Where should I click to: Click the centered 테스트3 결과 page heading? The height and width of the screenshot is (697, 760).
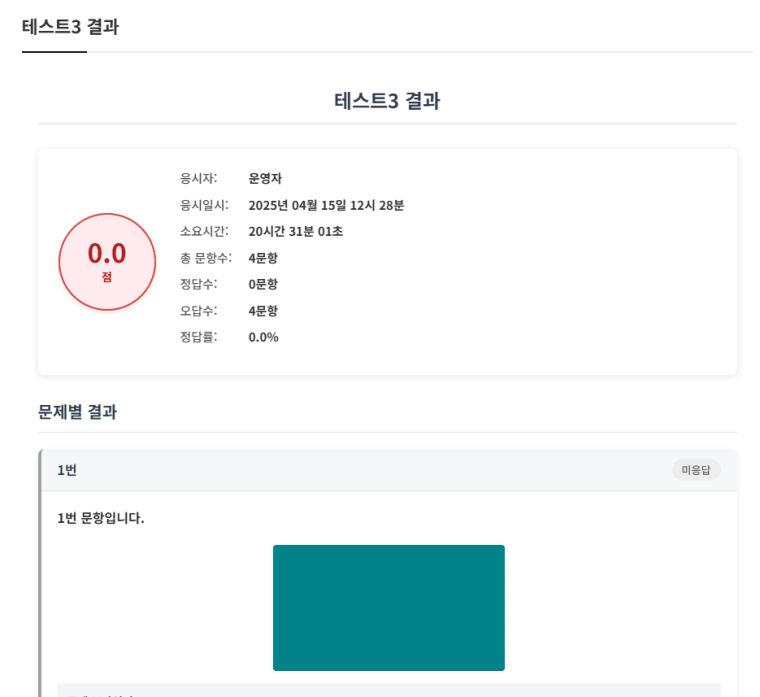[x=387, y=101]
